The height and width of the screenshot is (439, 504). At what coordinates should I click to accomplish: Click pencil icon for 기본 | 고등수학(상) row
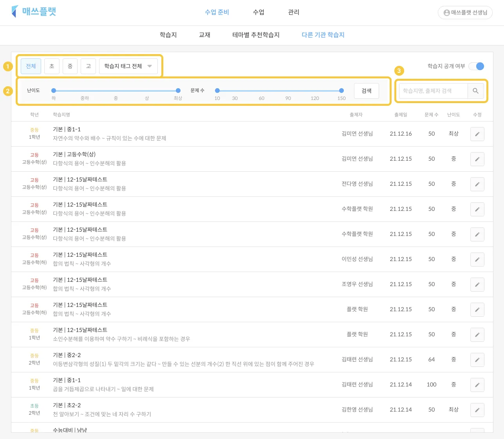point(477,159)
